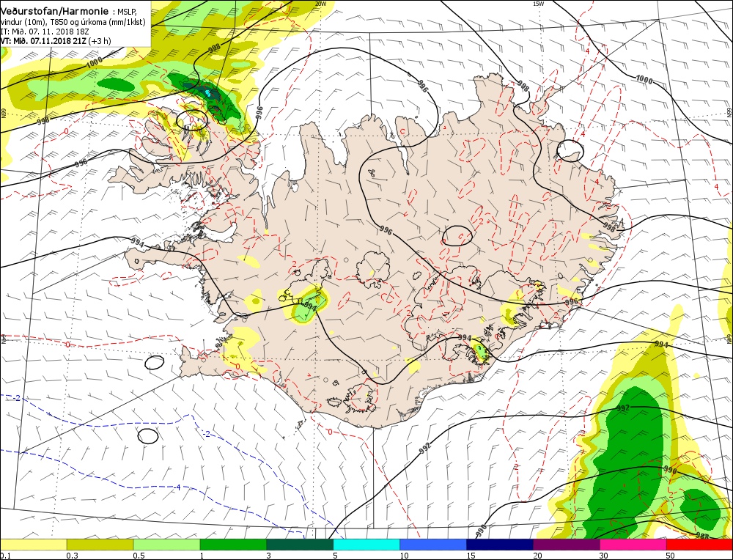This screenshot has width=733, height=560.
Task: Click the '20W' longitude label
Action: point(320,3)
